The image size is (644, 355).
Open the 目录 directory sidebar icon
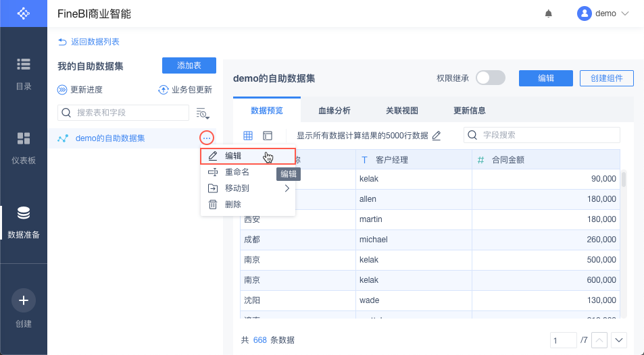(24, 73)
